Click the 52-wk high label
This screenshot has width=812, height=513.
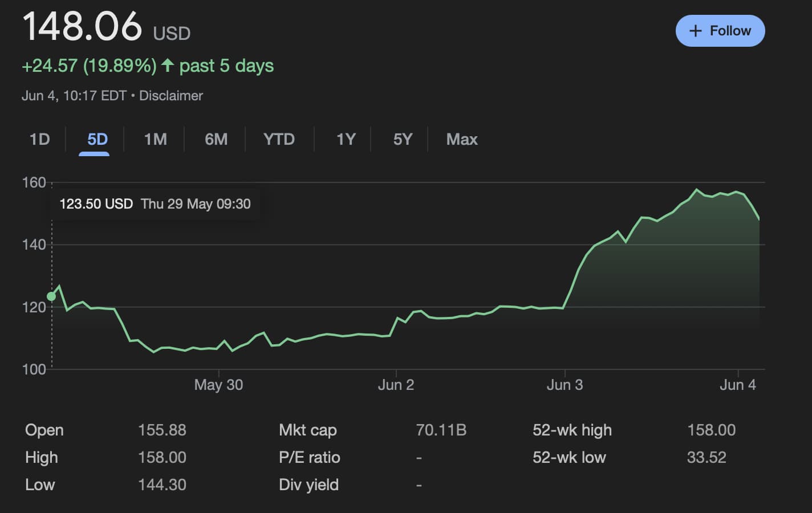coord(572,430)
